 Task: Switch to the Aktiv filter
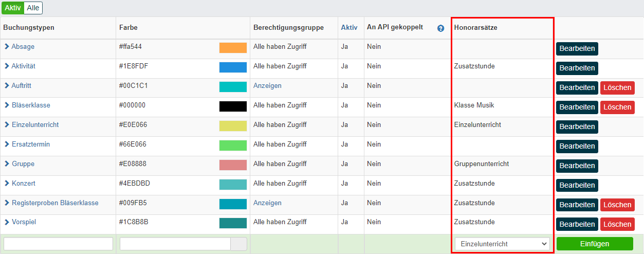coord(13,8)
